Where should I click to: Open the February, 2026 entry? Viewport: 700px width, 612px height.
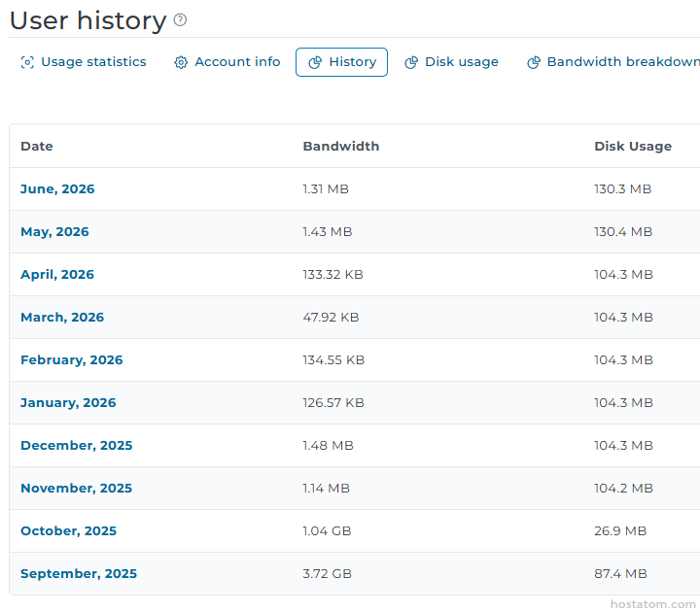71,360
